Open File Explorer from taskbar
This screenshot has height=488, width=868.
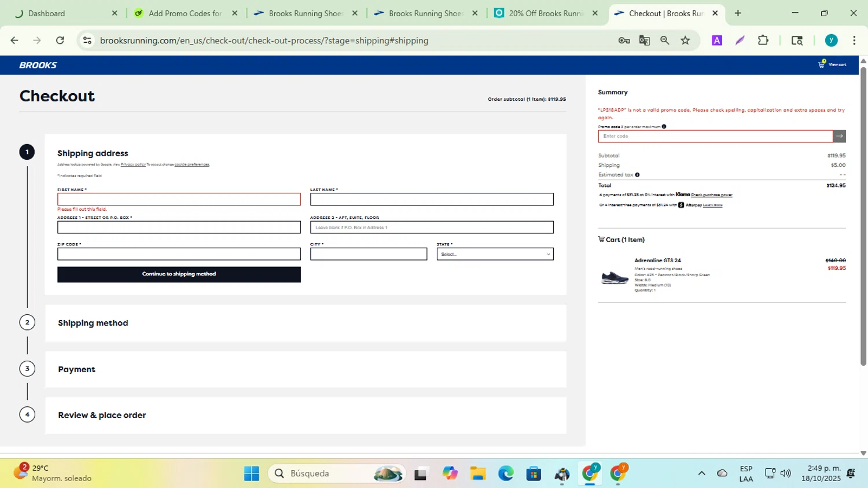click(x=477, y=474)
